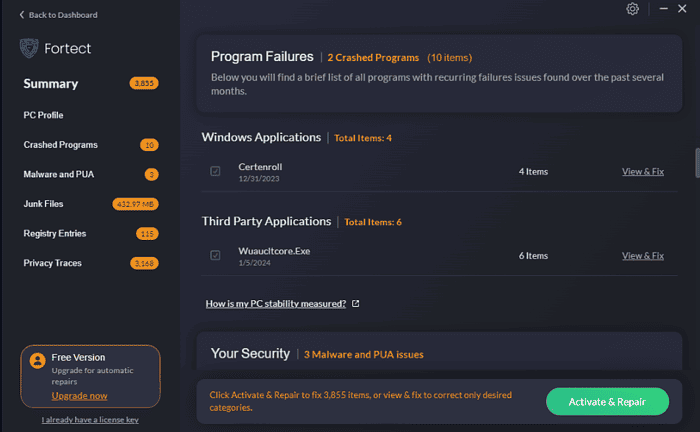Click 'I already have a license key'

point(90,420)
